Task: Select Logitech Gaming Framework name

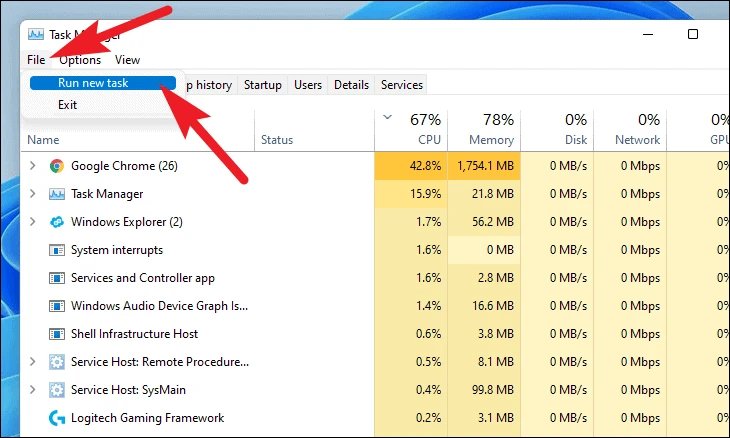Action: pyautogui.click(x=148, y=418)
